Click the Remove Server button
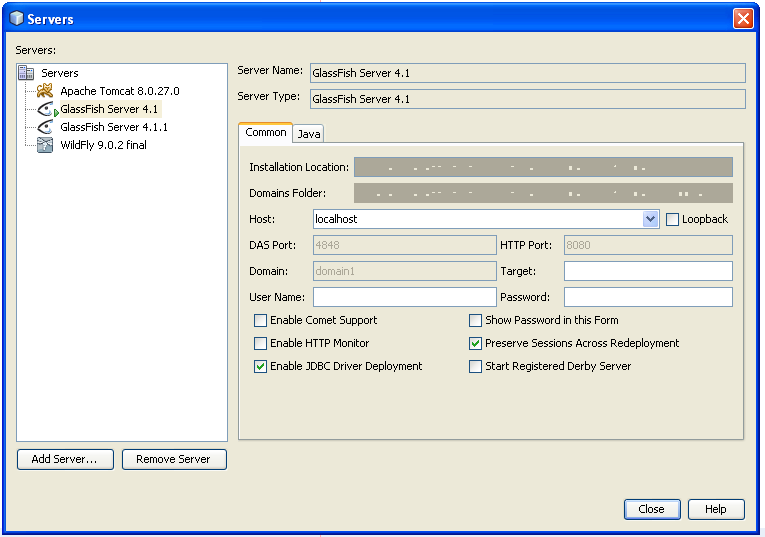The image size is (765, 537). click(x=174, y=459)
